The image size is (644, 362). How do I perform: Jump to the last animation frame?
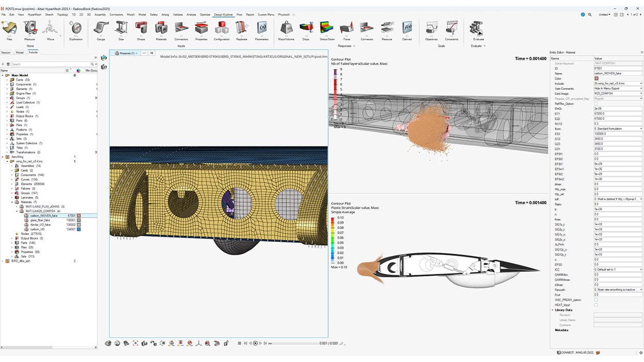tap(265, 343)
